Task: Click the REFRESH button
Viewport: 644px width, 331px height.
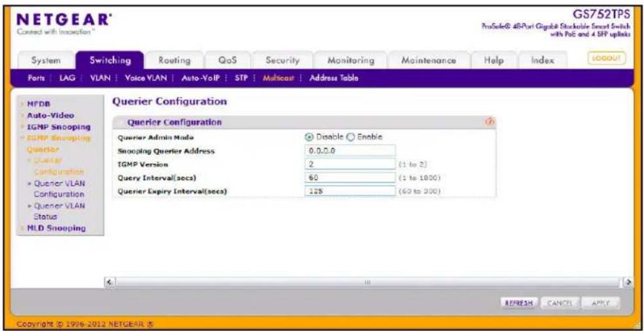Action: 519,303
